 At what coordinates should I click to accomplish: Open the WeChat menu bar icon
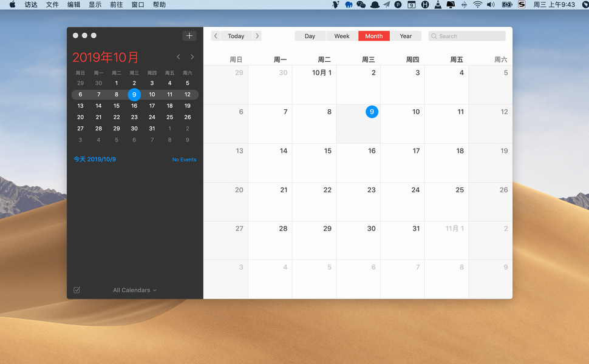[x=361, y=4]
